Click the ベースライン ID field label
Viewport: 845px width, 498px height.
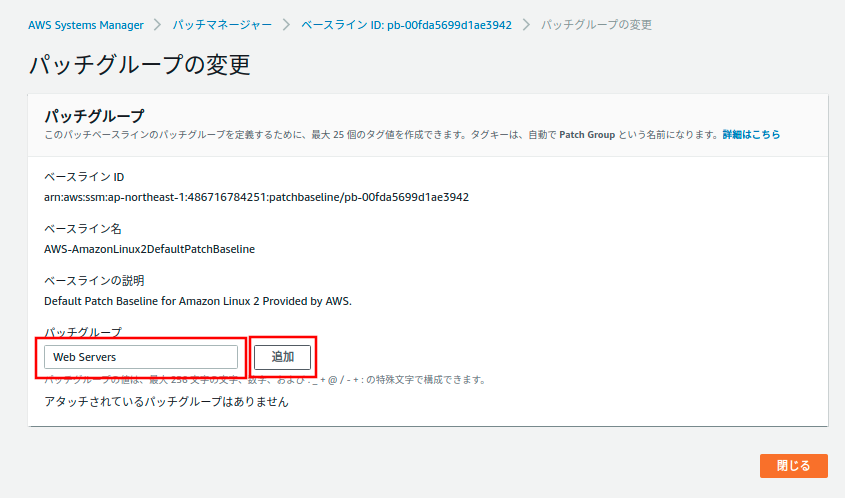point(84,177)
